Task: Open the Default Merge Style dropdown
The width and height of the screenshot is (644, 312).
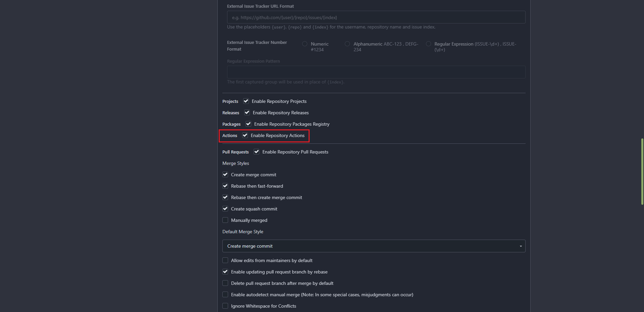Action: 373,246
